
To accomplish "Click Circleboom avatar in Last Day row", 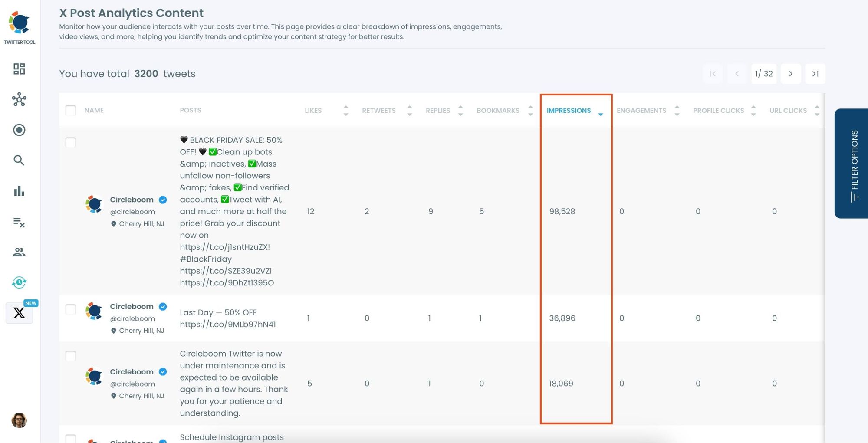I will click(x=94, y=311).
